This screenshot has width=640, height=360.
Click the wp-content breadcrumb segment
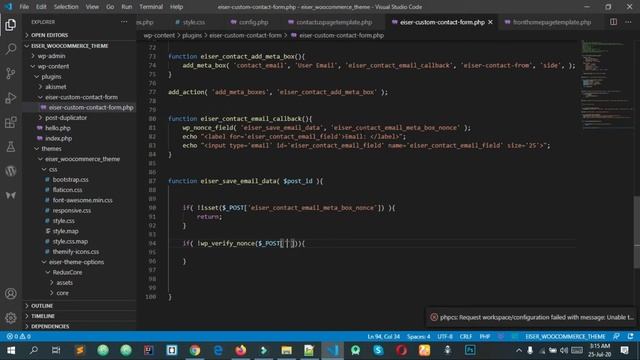pos(159,36)
